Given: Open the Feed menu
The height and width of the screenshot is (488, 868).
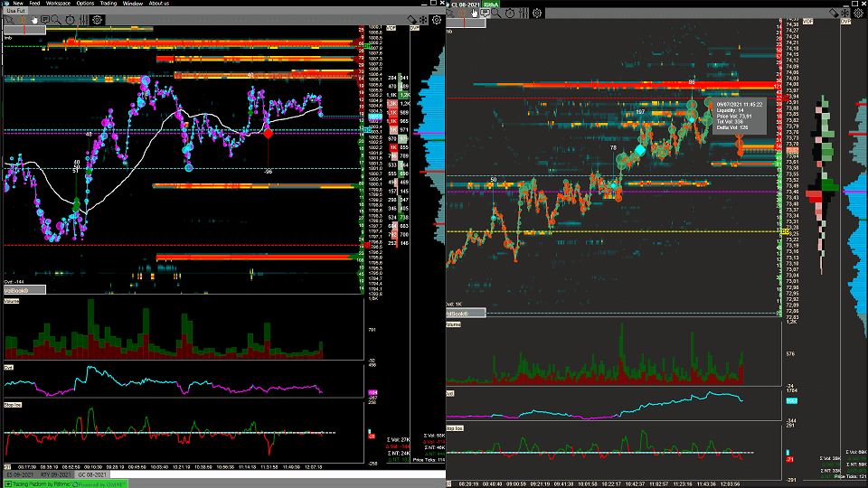Looking at the screenshot, I should pyautogui.click(x=34, y=4).
